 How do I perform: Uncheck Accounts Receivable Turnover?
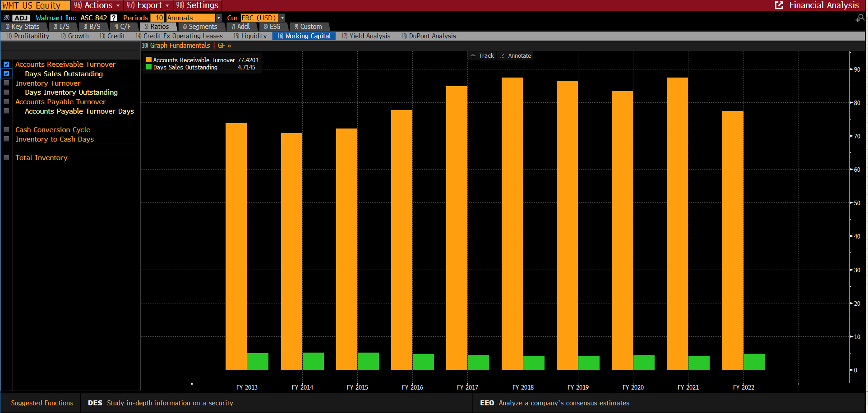(6, 64)
